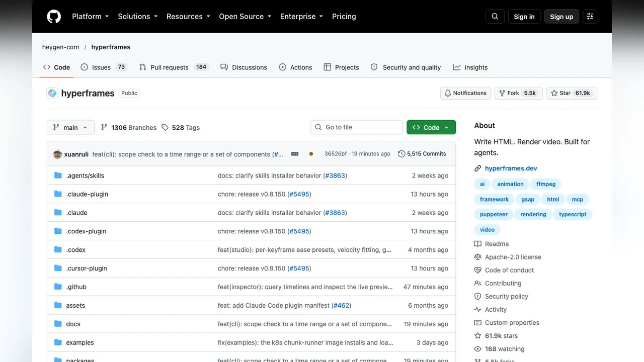Open the Security and quality tab
This screenshot has height=362, width=644.
pos(406,67)
